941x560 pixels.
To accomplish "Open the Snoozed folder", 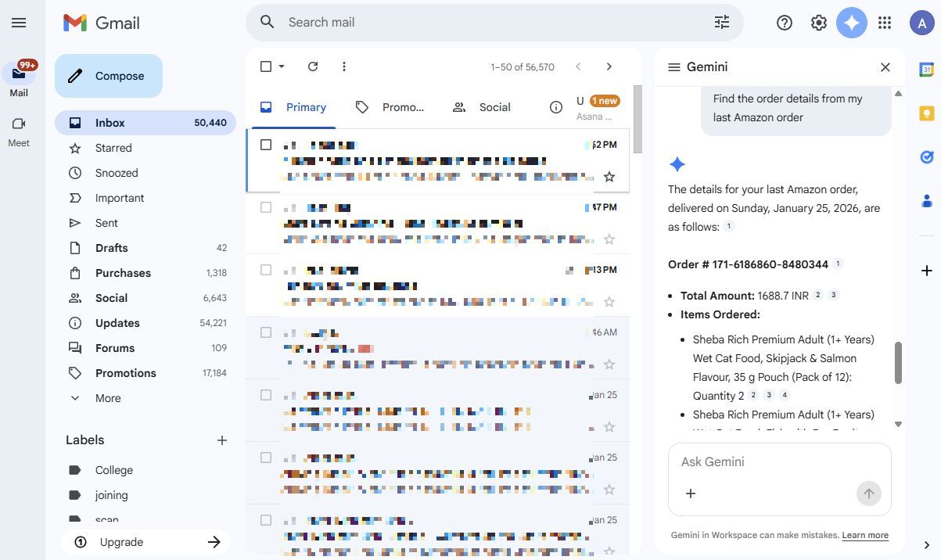I will 145,173.
